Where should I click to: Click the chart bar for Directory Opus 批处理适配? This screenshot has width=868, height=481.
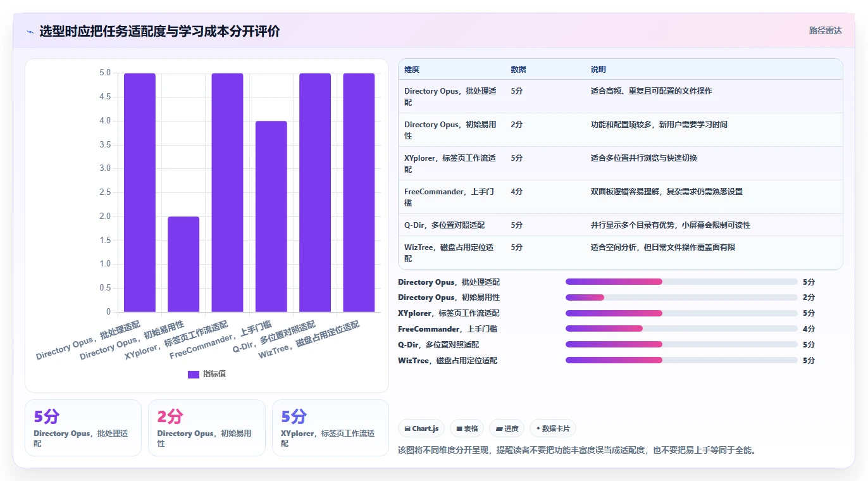pos(139,192)
